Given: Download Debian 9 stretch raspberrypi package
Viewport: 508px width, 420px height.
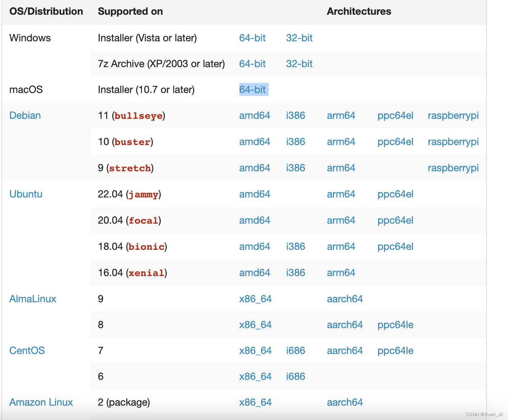Looking at the screenshot, I should pyautogui.click(x=453, y=168).
